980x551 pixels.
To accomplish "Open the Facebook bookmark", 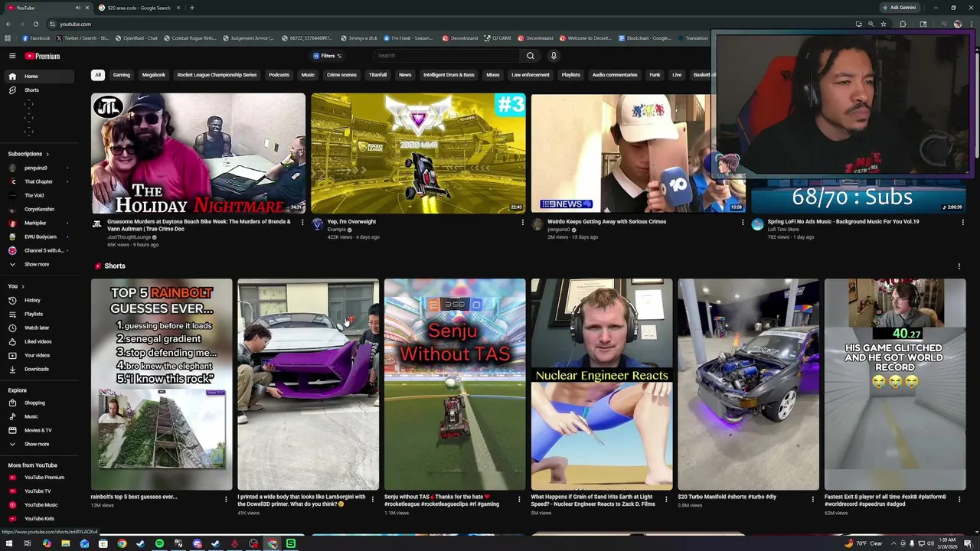I will (37, 37).
